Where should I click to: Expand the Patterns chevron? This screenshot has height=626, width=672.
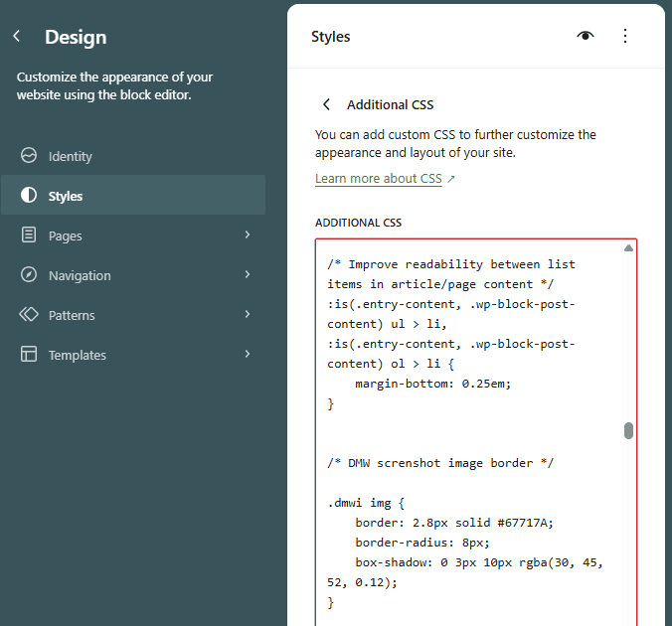pyautogui.click(x=248, y=315)
